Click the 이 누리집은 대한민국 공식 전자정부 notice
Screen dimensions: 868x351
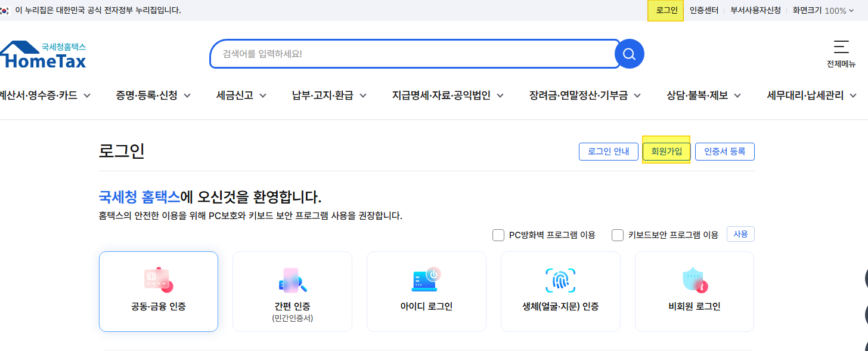(98, 10)
